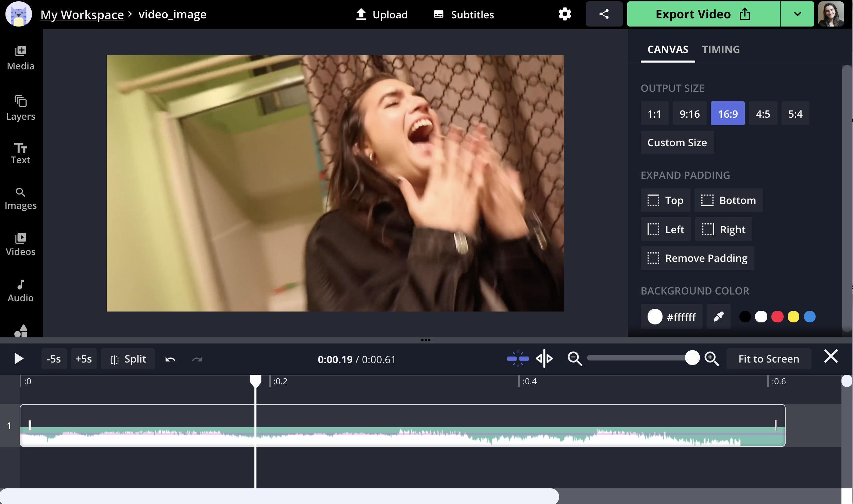The image size is (853, 504).
Task: Open the Audio panel
Action: click(20, 290)
